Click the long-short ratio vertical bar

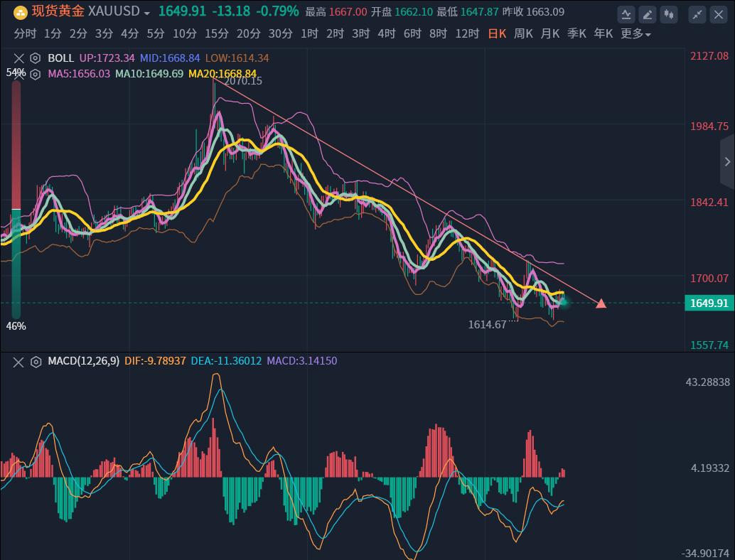[16, 199]
